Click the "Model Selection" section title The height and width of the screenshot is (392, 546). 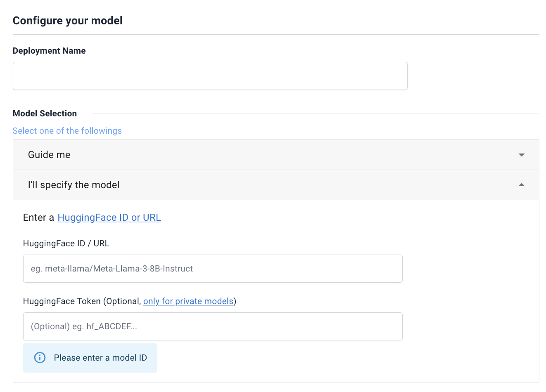[x=45, y=113]
